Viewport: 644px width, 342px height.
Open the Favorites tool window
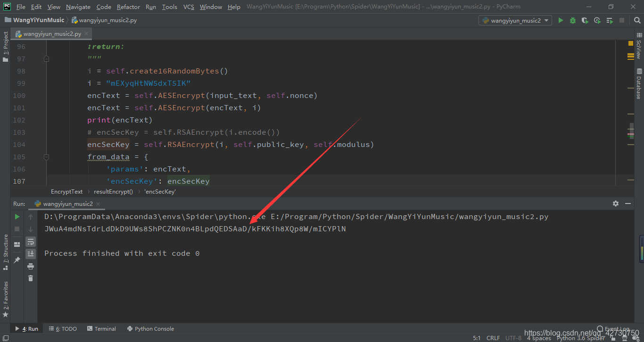point(6,299)
